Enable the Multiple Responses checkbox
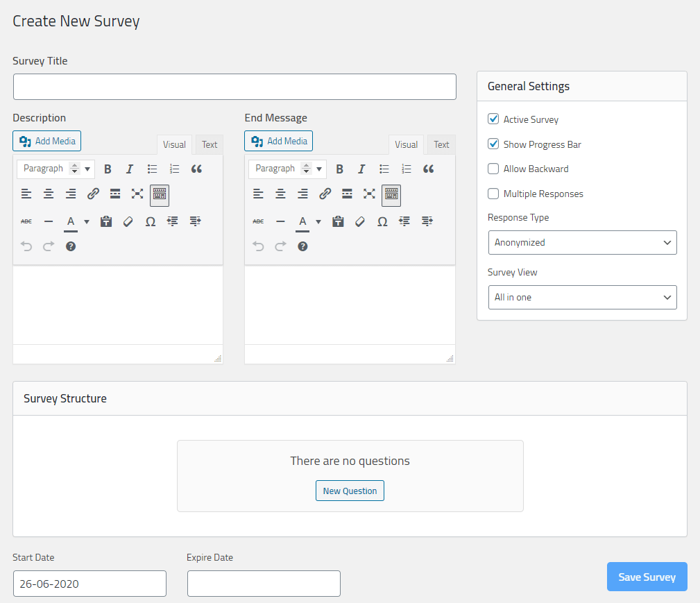Viewport: 700px width, 603px height. (x=493, y=194)
